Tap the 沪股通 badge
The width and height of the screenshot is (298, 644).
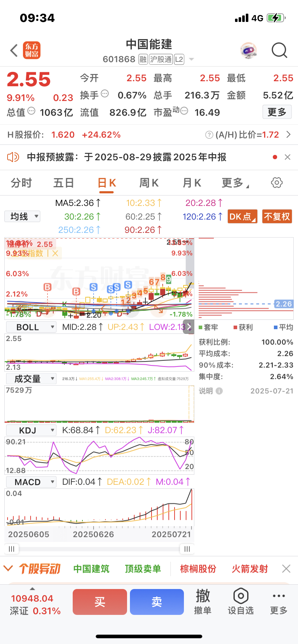point(161,59)
